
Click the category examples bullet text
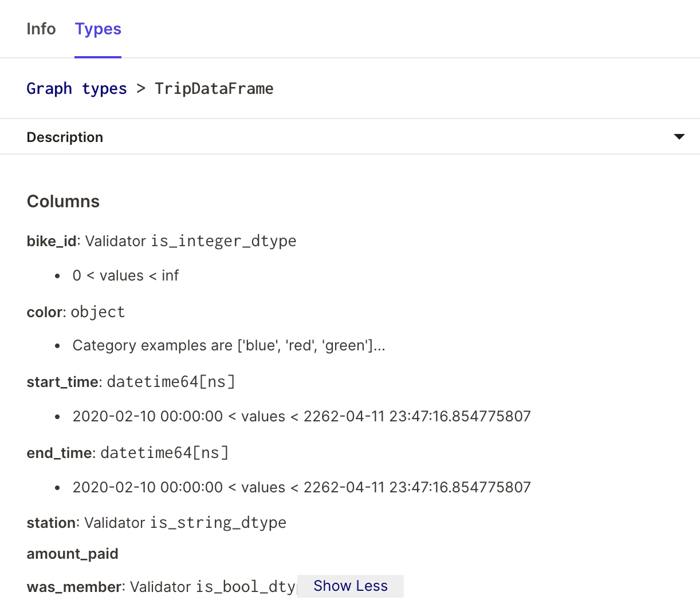coord(229,346)
